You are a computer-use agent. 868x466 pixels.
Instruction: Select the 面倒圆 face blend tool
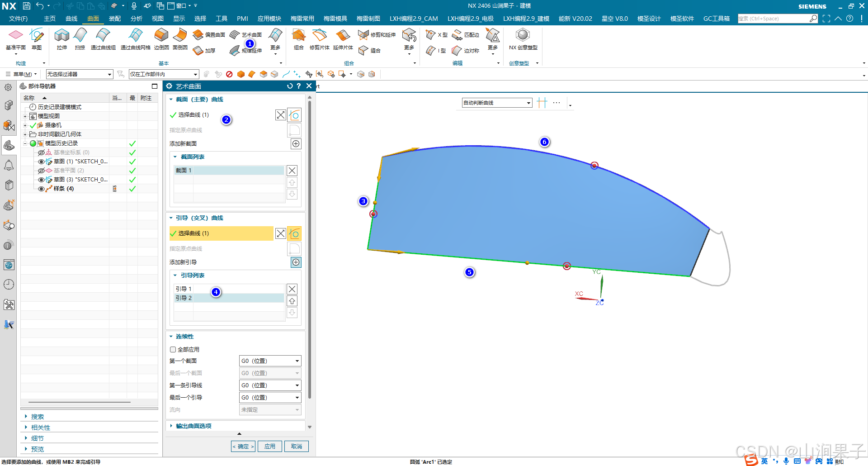180,39
